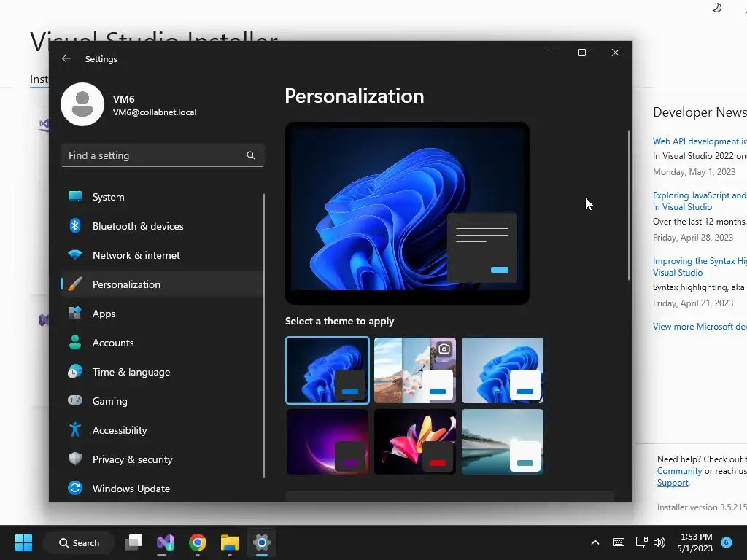Screen dimensions: 747x560
Task: Open the Community help link
Action: (679, 471)
